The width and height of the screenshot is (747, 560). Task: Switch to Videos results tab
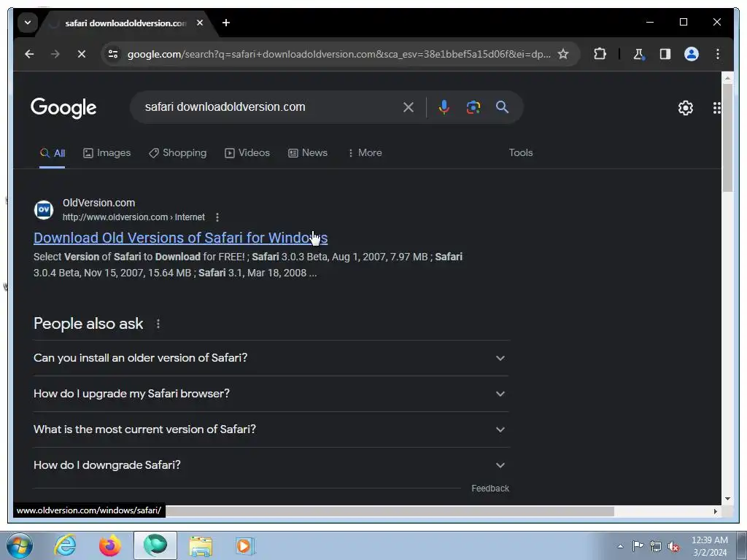(247, 153)
